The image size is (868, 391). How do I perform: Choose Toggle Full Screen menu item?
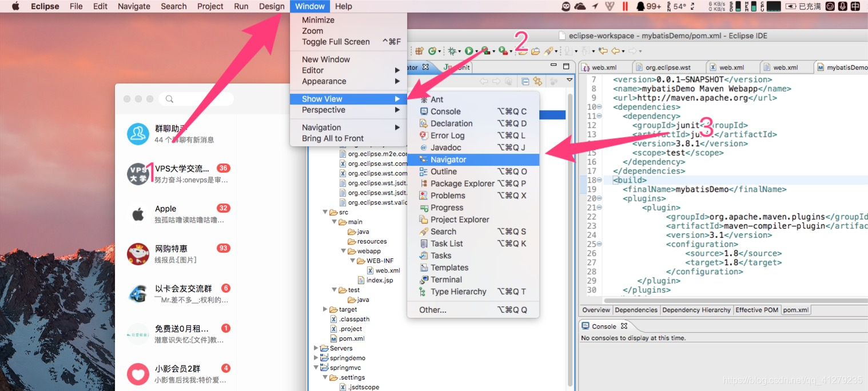tap(349, 42)
